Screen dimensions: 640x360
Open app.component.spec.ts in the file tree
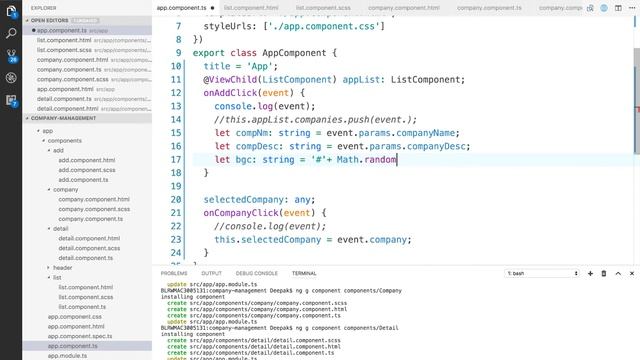tap(80, 337)
